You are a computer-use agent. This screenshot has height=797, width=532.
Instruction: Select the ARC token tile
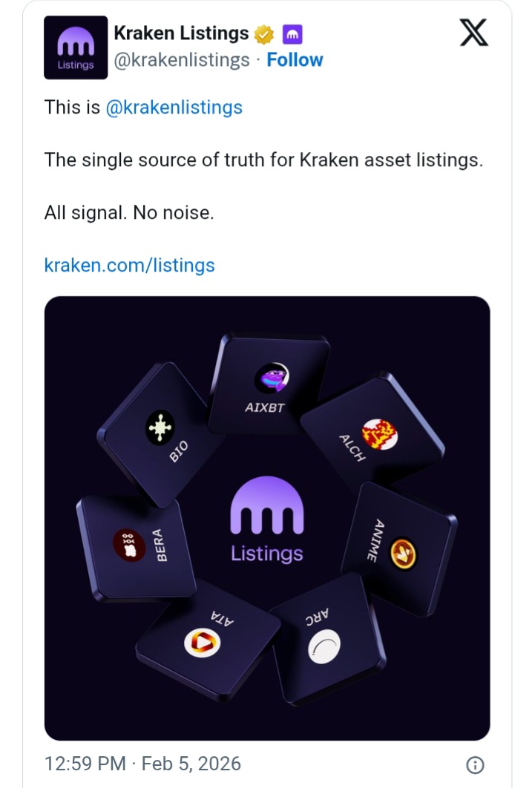pyautogui.click(x=325, y=643)
